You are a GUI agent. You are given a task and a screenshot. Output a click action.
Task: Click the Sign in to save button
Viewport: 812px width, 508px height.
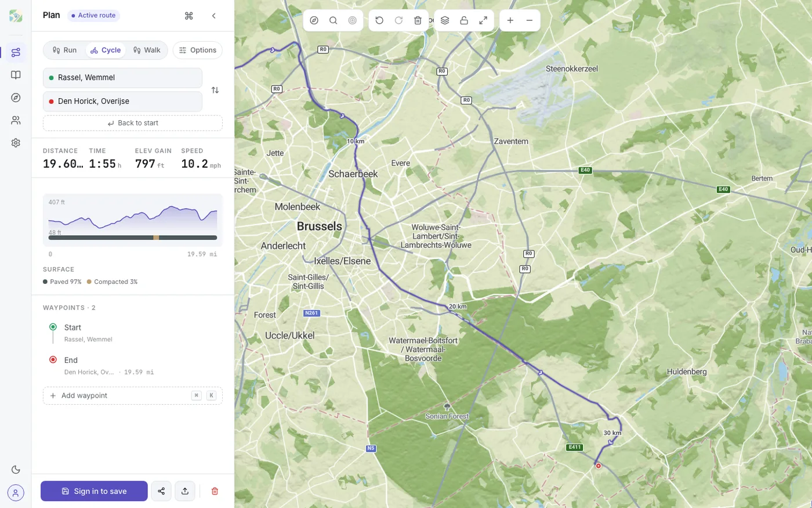coord(94,491)
